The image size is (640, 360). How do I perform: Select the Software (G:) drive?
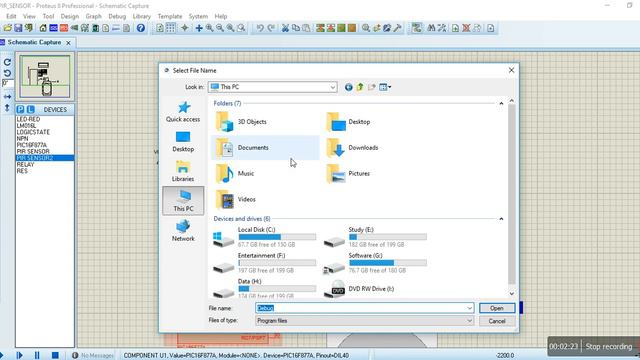pos(375,263)
